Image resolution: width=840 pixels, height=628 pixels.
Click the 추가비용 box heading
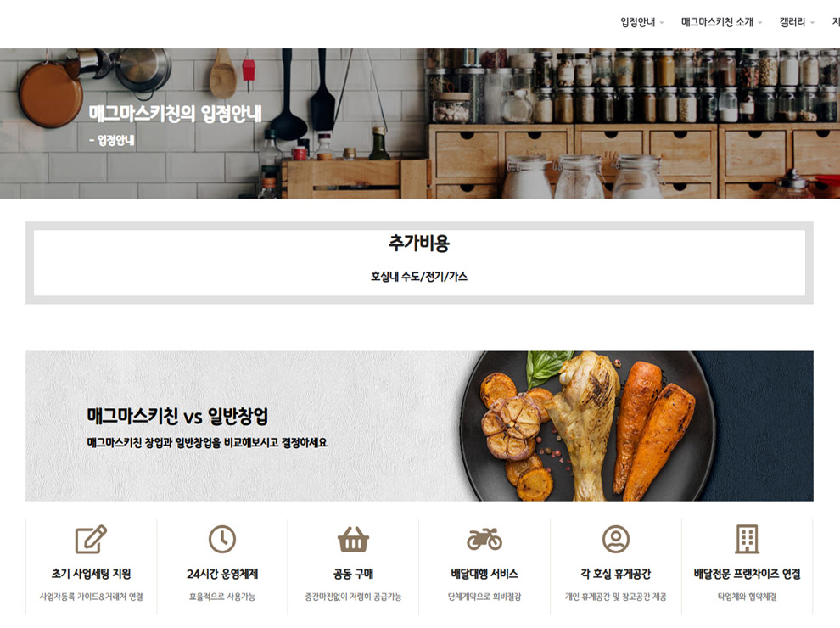pyautogui.click(x=419, y=244)
